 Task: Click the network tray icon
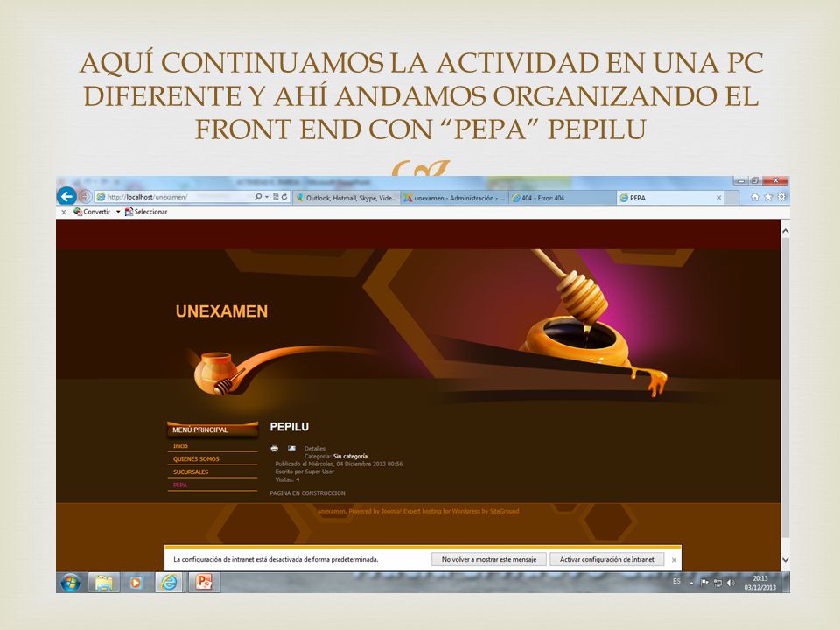coord(717,583)
